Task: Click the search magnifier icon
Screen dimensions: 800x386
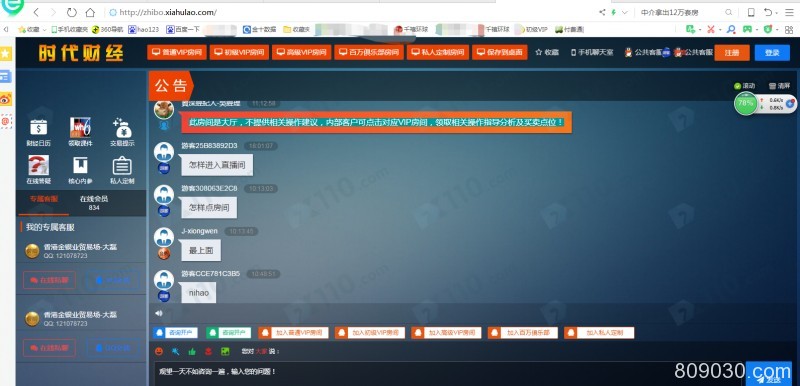Action: 729,12
